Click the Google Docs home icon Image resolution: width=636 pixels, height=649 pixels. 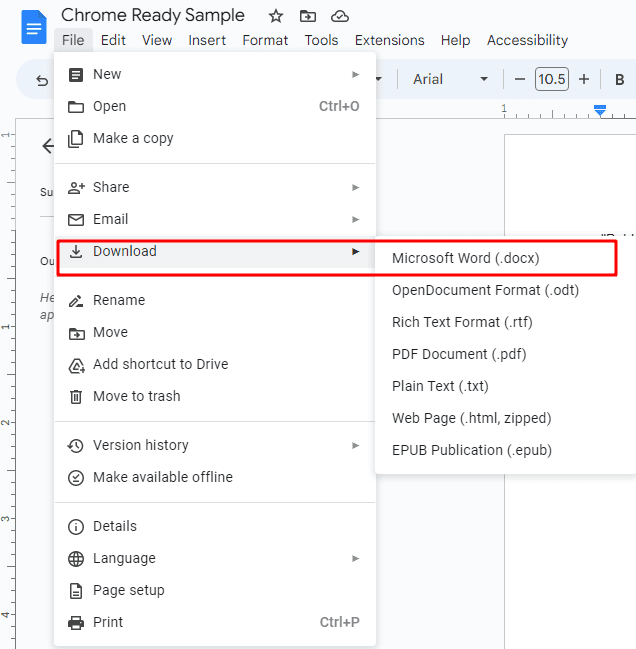point(34,27)
